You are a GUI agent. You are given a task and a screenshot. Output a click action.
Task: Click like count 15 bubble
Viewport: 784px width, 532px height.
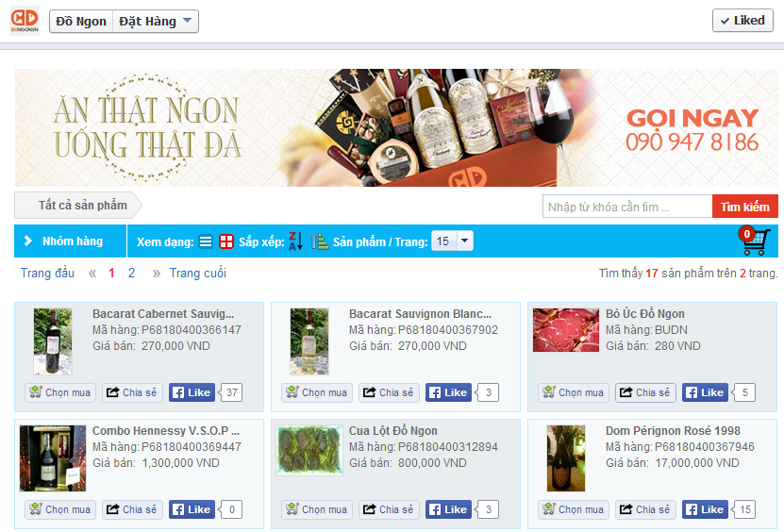(x=744, y=509)
